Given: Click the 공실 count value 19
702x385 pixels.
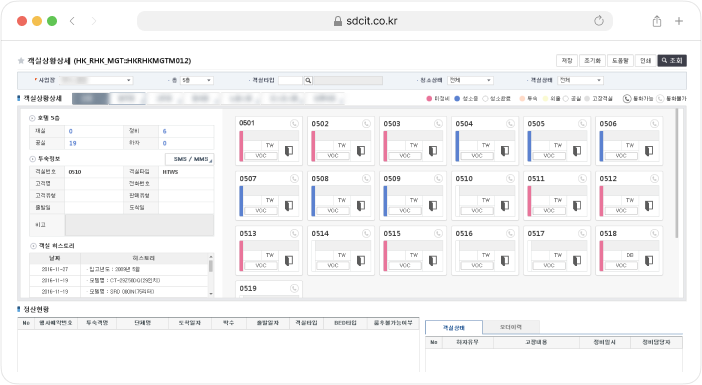Looking at the screenshot, I should [x=73, y=143].
